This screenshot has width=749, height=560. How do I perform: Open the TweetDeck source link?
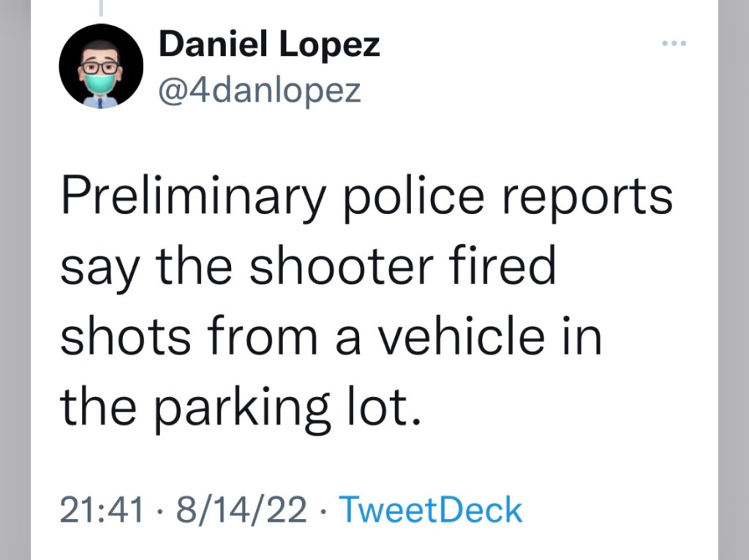pyautogui.click(x=432, y=510)
